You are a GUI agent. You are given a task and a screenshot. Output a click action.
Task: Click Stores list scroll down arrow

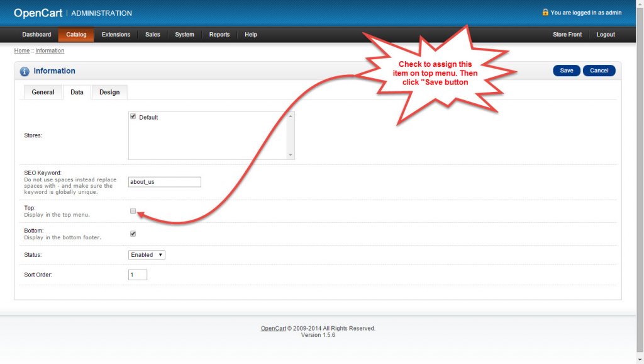coord(291,155)
